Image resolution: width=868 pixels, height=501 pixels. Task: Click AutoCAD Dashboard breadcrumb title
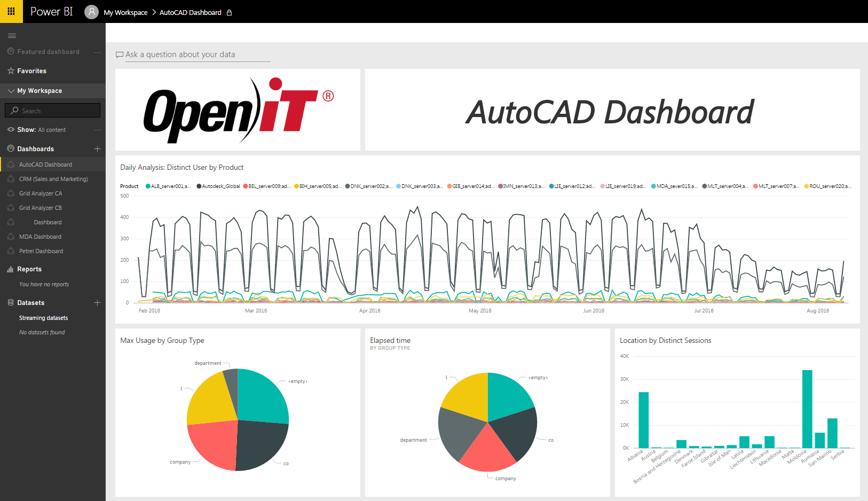(191, 12)
